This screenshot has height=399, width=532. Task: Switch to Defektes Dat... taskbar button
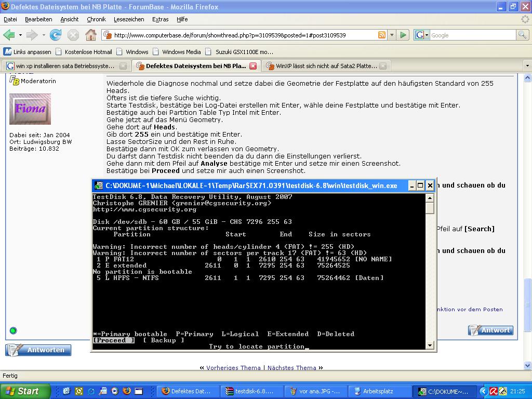click(x=187, y=392)
